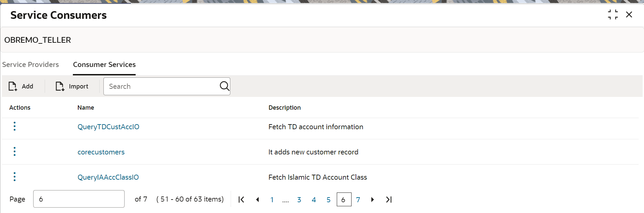The height and width of the screenshot is (213, 644).
Task: Focus the Page number input box
Action: tap(79, 199)
